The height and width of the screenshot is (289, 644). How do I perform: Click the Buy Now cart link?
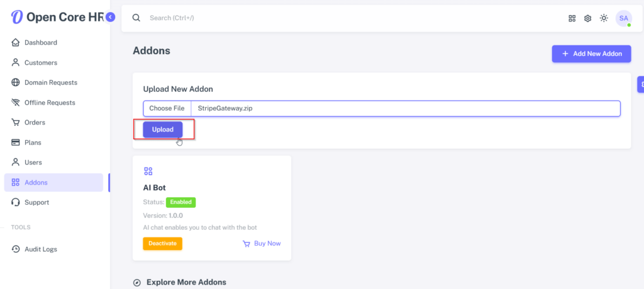(262, 244)
